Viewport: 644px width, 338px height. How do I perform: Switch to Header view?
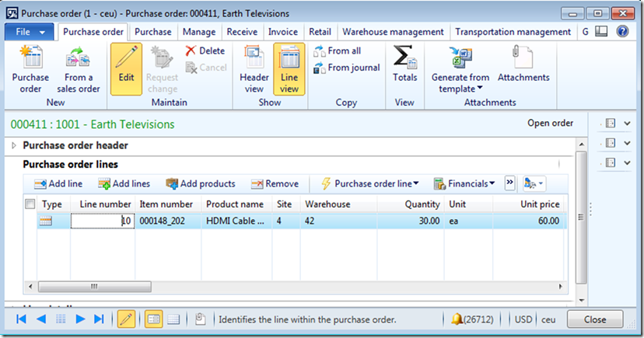254,68
